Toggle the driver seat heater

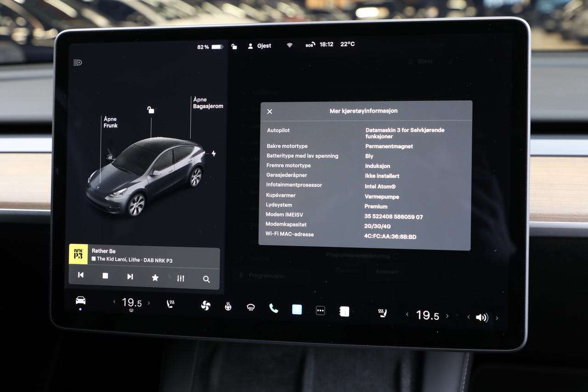pos(170,304)
